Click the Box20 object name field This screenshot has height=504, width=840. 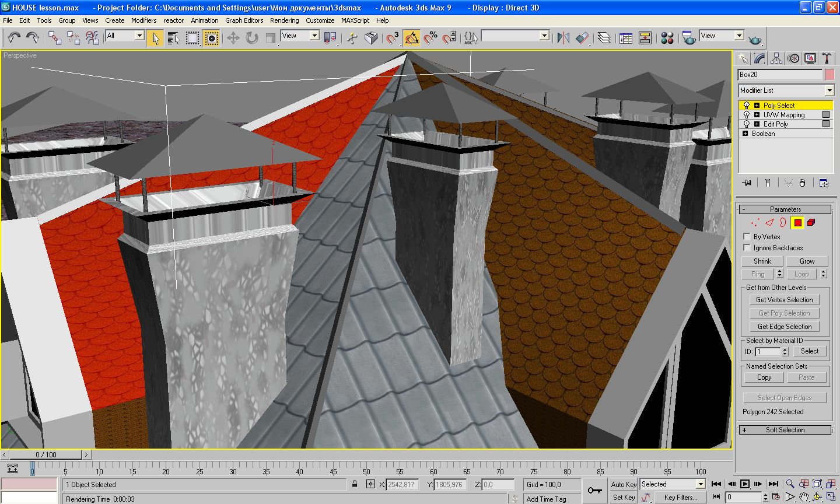point(780,75)
